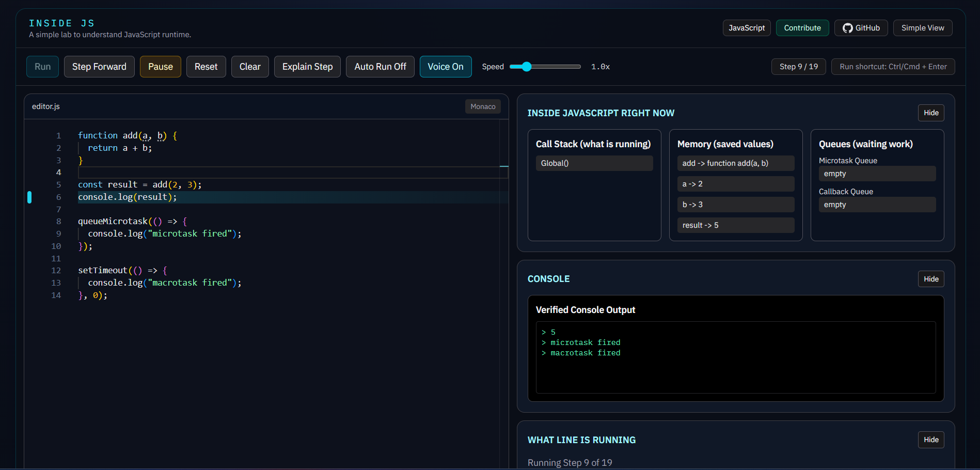Toggle Auto Run Off to enable auto run
Screen dimensions: 980x470
380,66
